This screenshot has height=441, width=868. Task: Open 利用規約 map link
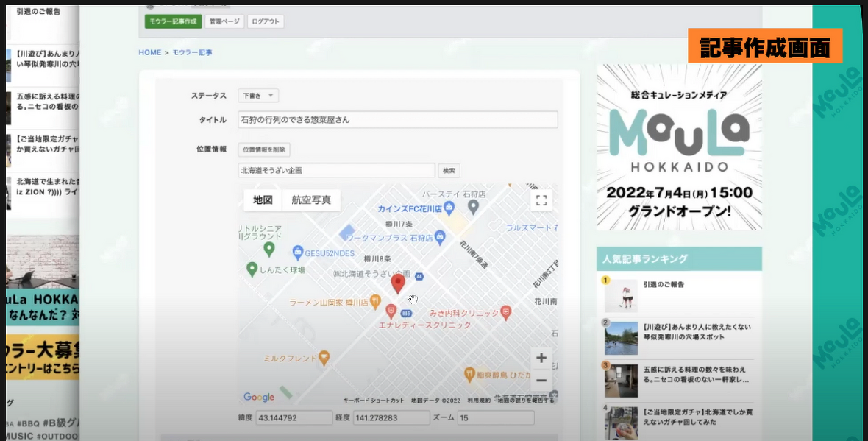pyautogui.click(x=478, y=400)
